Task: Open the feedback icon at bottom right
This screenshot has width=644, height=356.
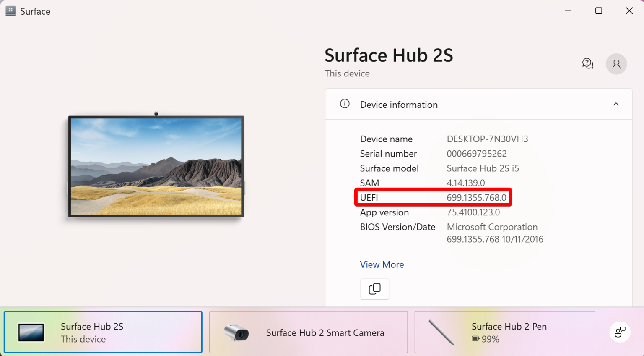Action: [x=620, y=332]
